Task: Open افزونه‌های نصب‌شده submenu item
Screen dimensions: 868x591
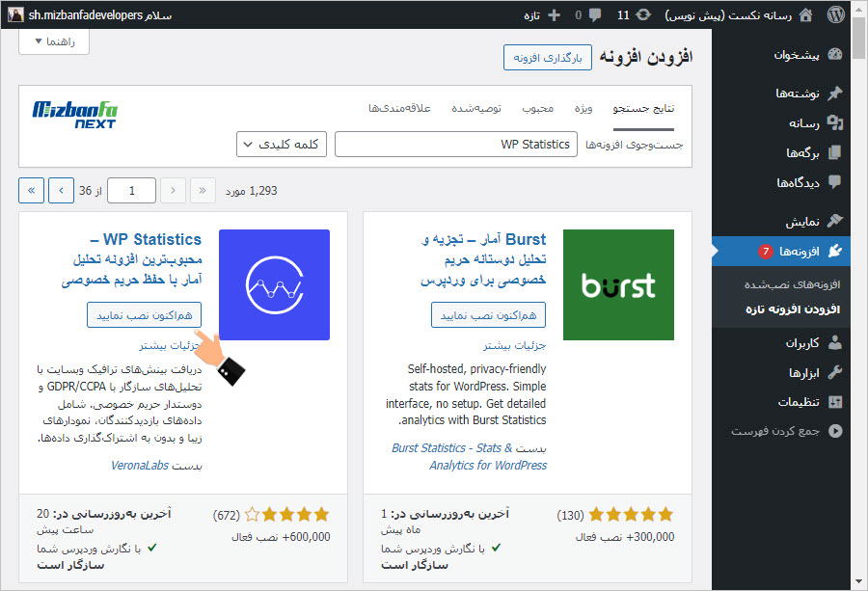Action: [x=792, y=284]
